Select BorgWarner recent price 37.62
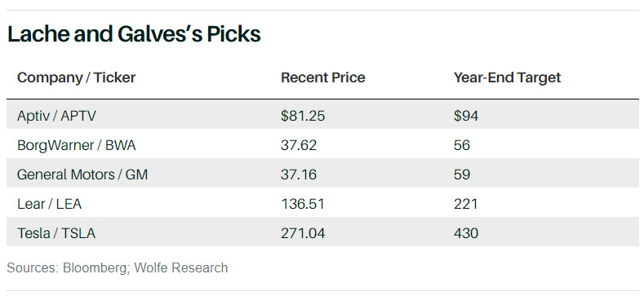Screen dimensions: 644x296 [299, 145]
